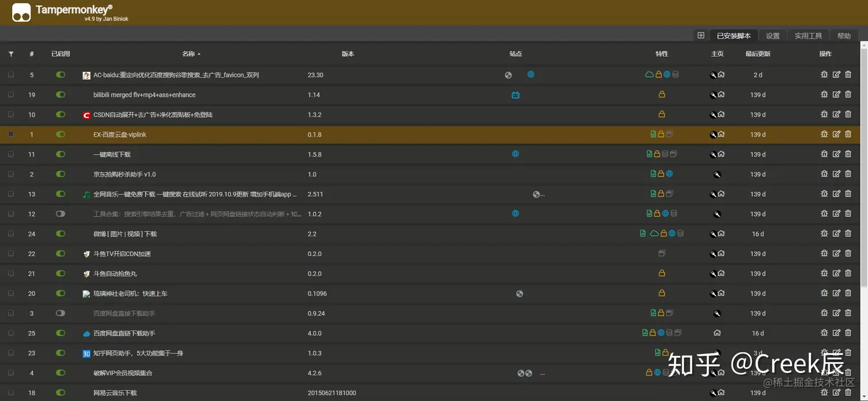Viewport: 868px width, 401px height.
Task: Open the 实用工具 tab
Action: [x=808, y=36]
